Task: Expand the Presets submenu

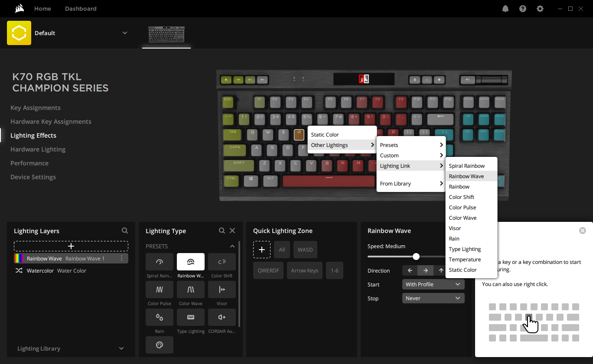Action: click(x=411, y=145)
